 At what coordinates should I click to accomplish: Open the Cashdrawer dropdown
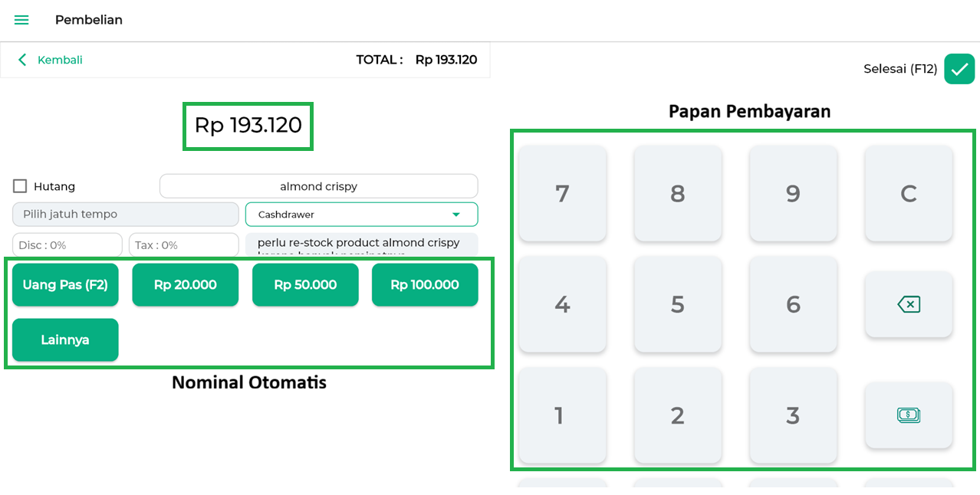361,215
